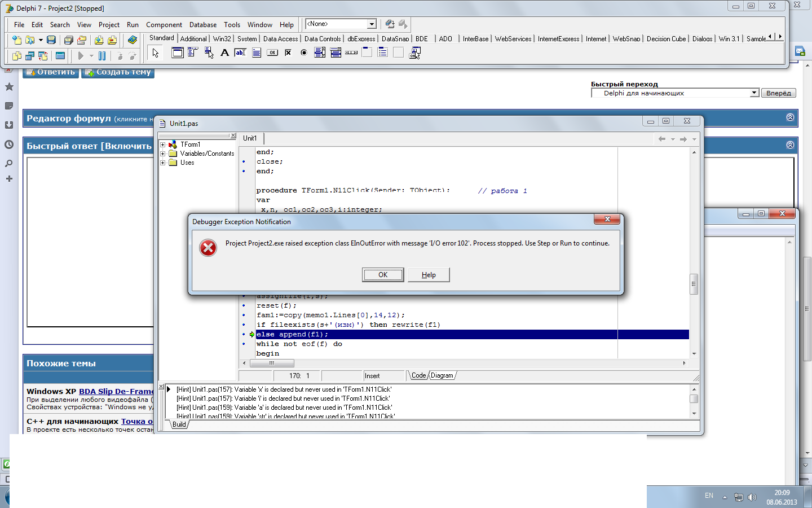
Task: Open the Component menu
Action: [164, 25]
